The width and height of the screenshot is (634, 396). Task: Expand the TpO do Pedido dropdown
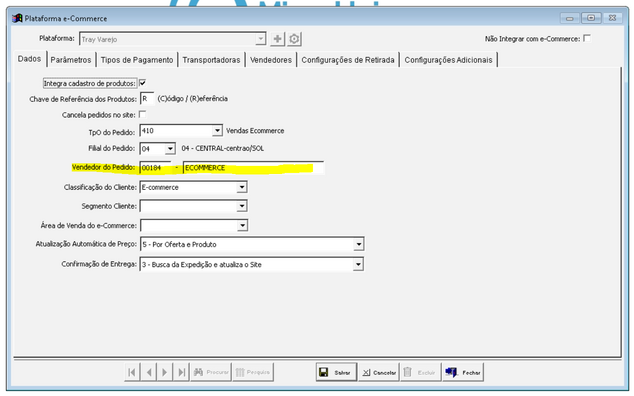tap(217, 131)
